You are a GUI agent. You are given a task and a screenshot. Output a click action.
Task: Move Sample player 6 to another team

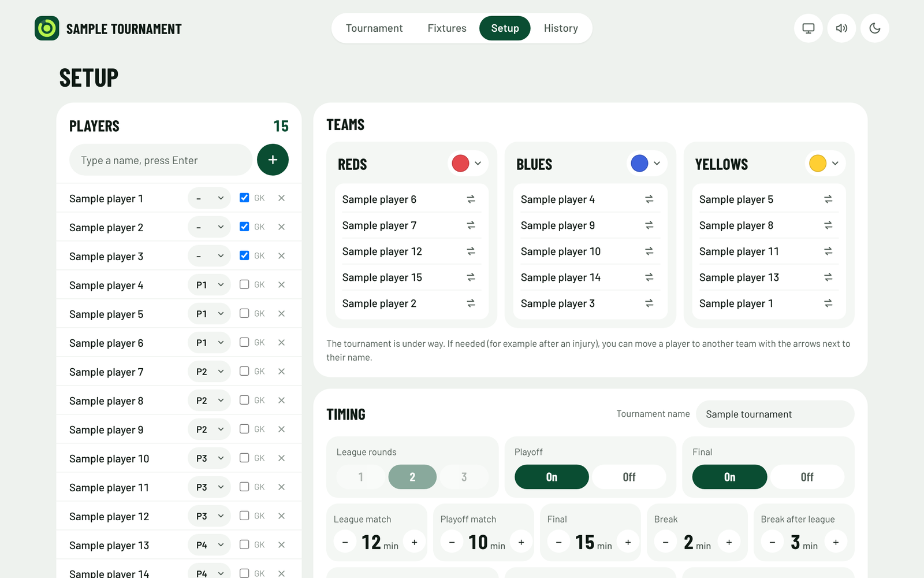coord(471,199)
